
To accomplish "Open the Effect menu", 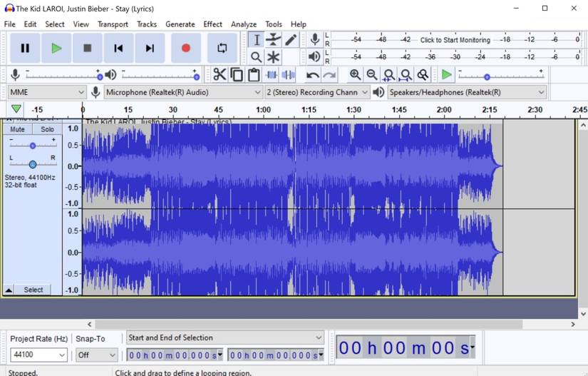I will click(212, 24).
